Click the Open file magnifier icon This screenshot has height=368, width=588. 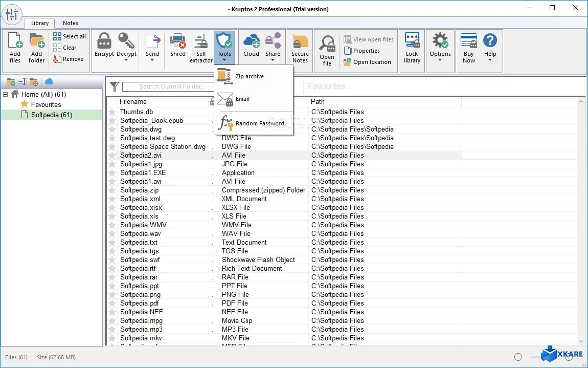click(x=327, y=44)
